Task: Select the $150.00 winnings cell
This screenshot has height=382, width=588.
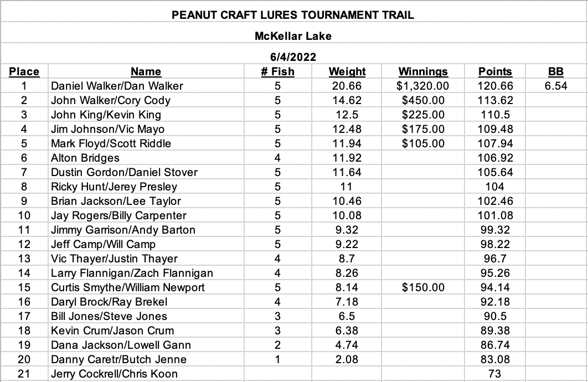Action: tap(423, 287)
